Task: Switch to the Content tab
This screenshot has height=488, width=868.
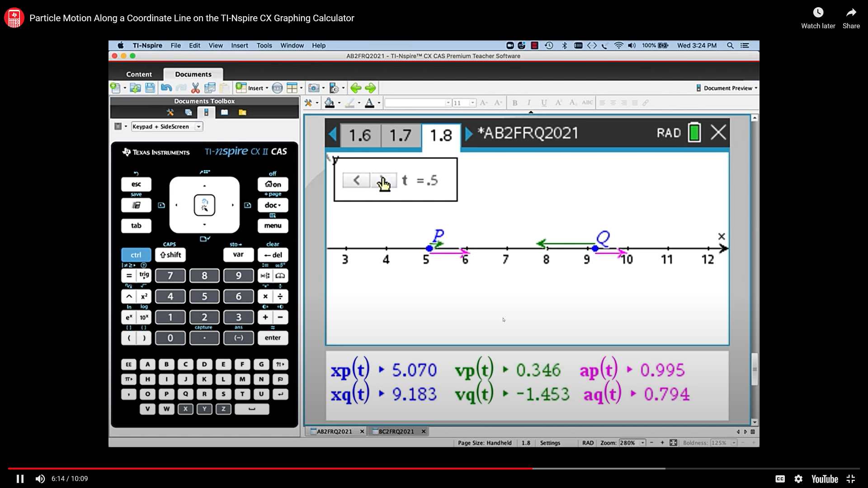Action: (139, 75)
